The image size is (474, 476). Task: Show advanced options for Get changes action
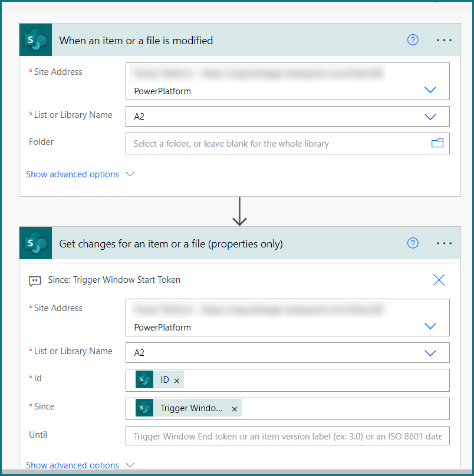coord(80,465)
